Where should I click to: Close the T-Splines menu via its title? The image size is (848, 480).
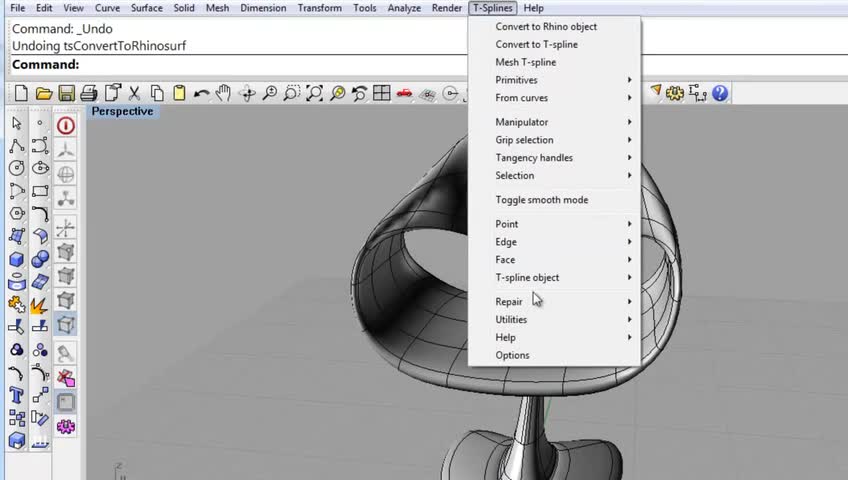[x=493, y=8]
